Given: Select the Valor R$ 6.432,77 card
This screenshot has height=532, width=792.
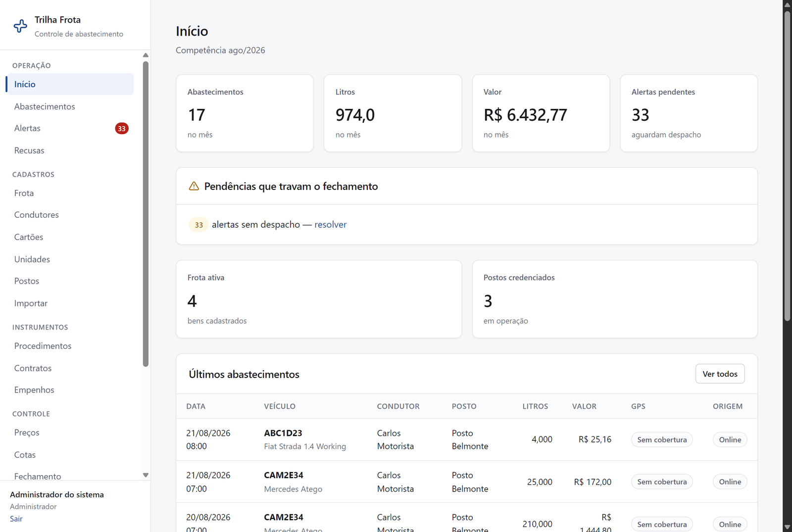Looking at the screenshot, I should click(541, 113).
